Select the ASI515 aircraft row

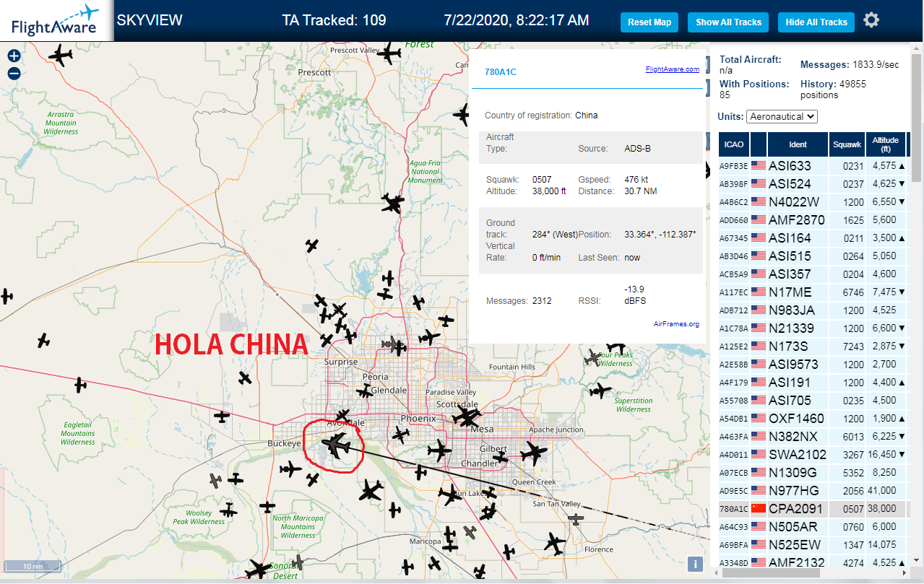pyautogui.click(x=813, y=256)
